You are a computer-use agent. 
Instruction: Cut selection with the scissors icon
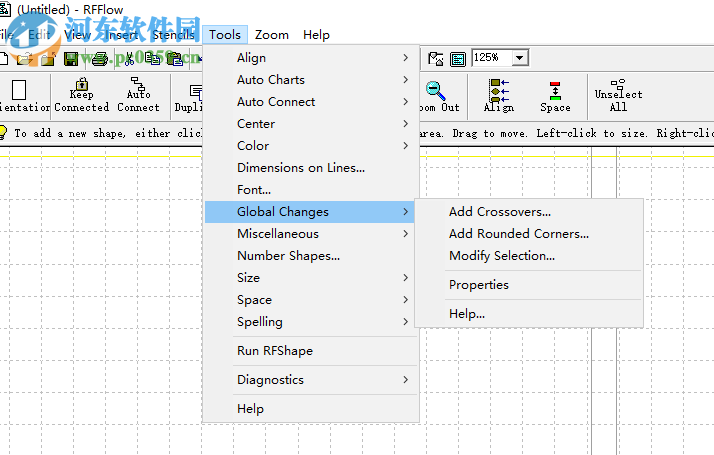pos(129,59)
